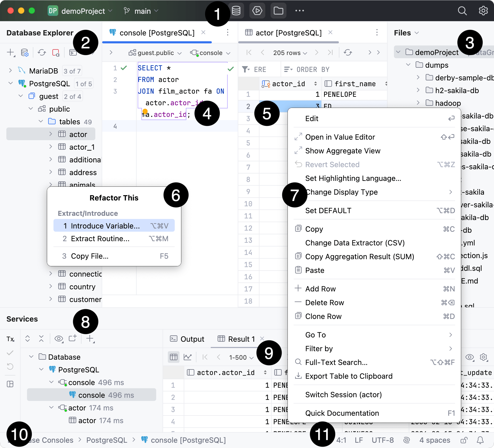
Task: Collapse all nodes in the Services panel
Action: tap(41, 339)
